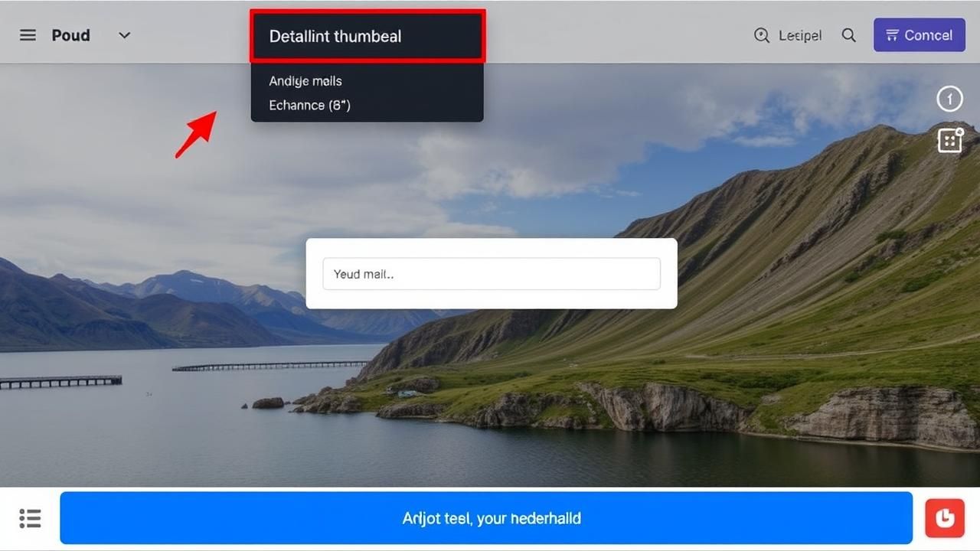The height and width of the screenshot is (551, 980).
Task: Expand the chevron dropdown beside Poud
Action: click(x=124, y=35)
